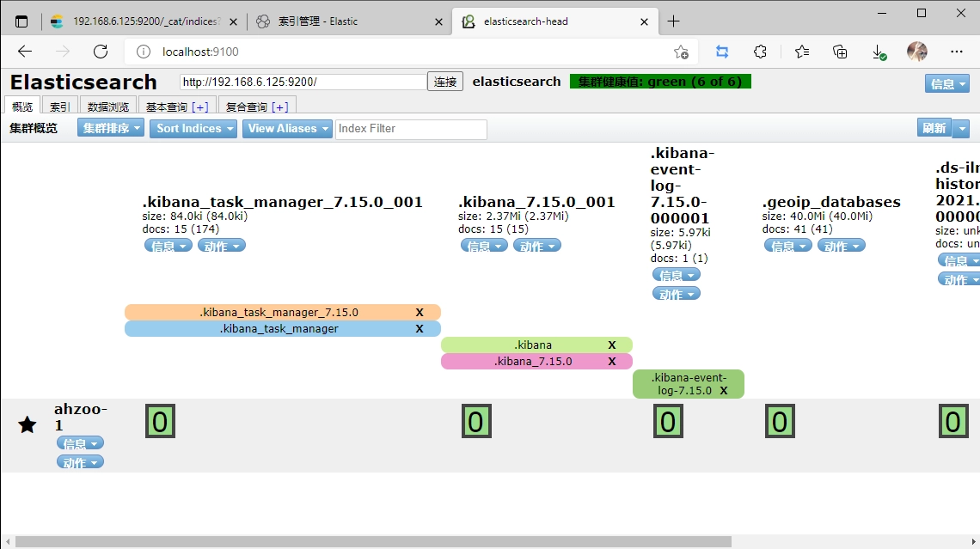Remove the .kibana_task_manager alias with X
This screenshot has height=549, width=980.
[x=420, y=328]
